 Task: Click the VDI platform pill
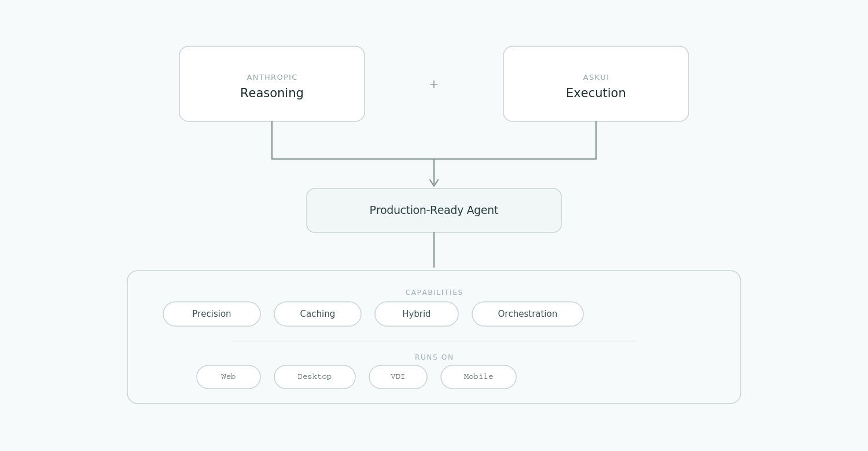pos(398,377)
